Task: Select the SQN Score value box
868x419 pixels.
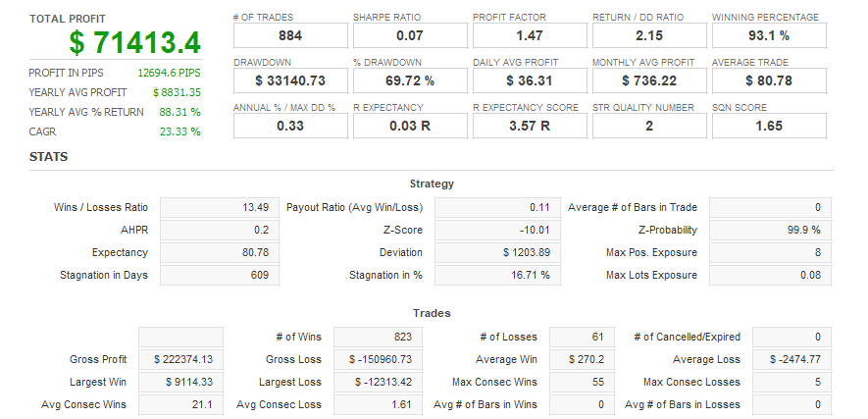Action: [x=769, y=126]
